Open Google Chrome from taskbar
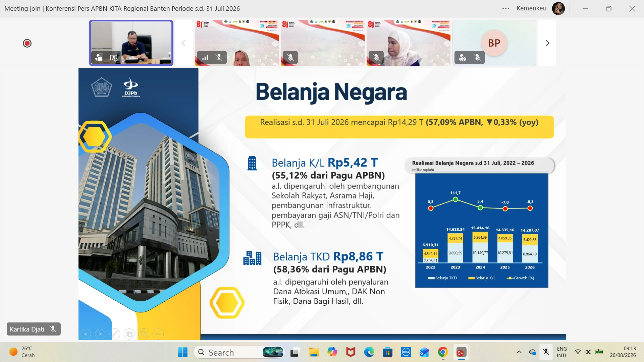 (443, 352)
